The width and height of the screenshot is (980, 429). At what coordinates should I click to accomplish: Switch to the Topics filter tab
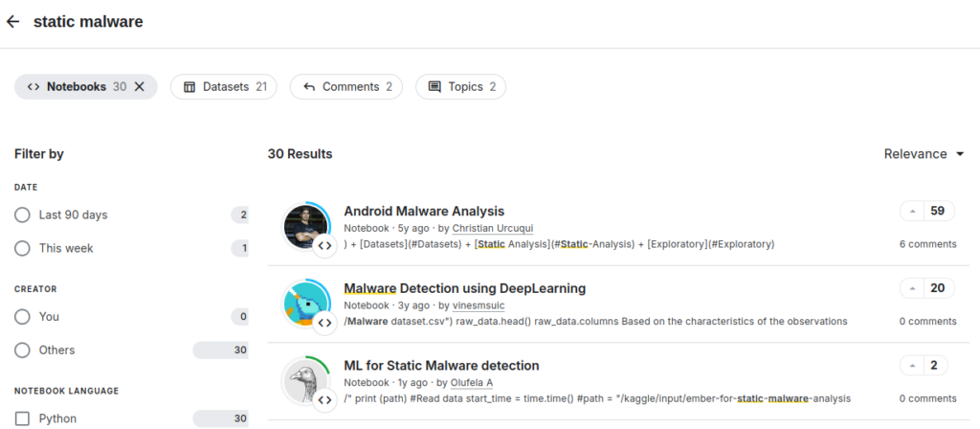pos(460,86)
